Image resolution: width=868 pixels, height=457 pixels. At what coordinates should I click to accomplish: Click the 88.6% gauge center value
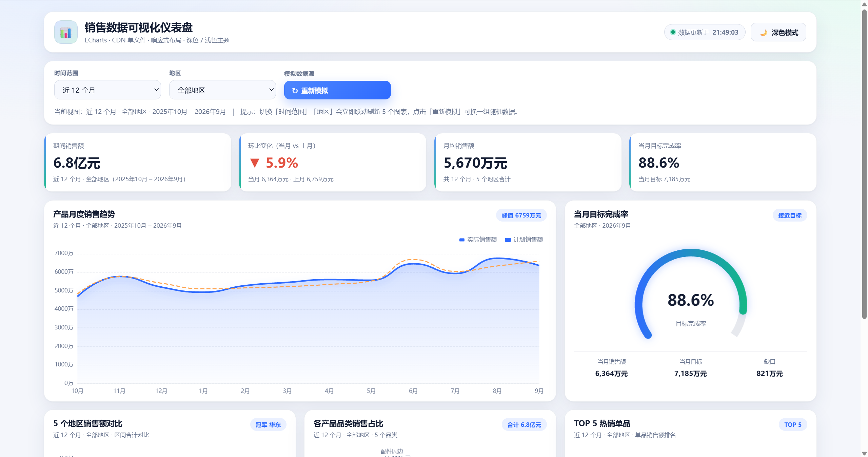(x=691, y=300)
